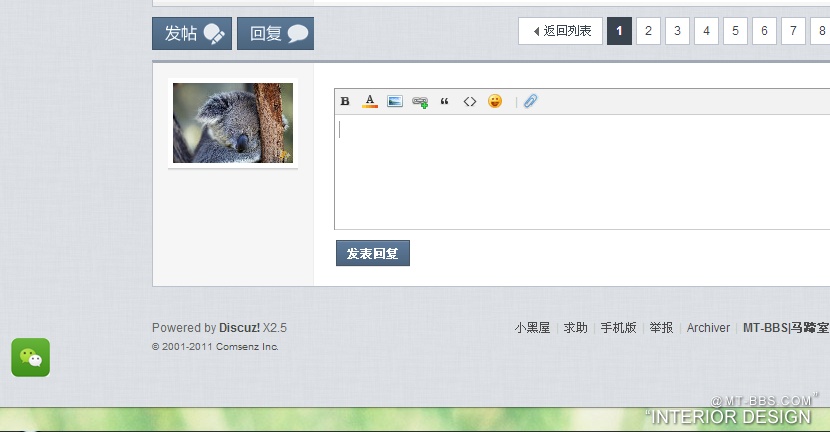This screenshot has width=830, height=432.
Task: Toggle bold text formatting in editor
Action: [345, 101]
